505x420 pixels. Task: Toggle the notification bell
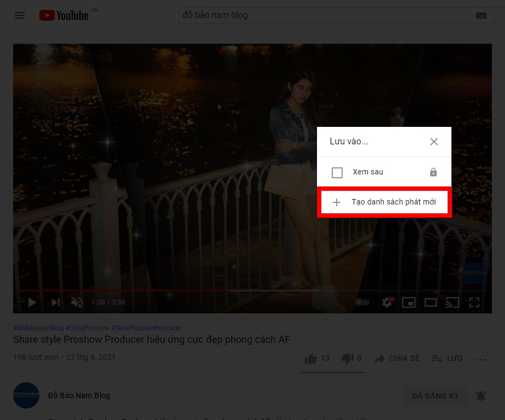(x=480, y=396)
